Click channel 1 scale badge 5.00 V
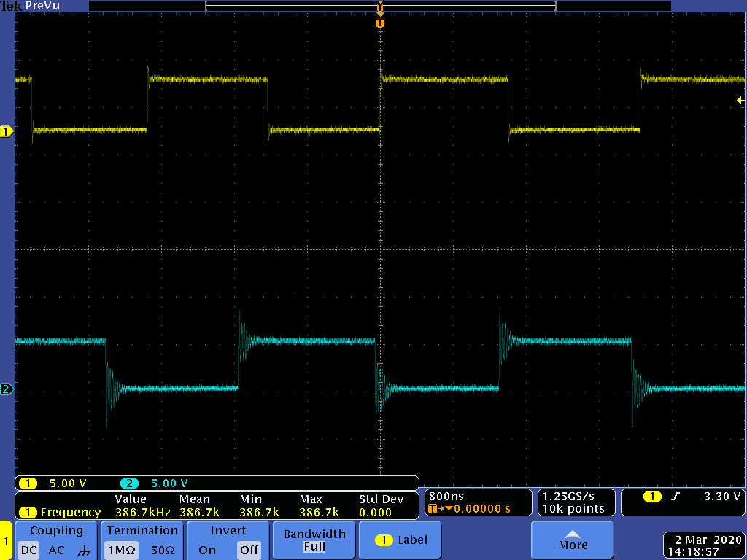The width and height of the screenshot is (747, 560). (x=53, y=483)
